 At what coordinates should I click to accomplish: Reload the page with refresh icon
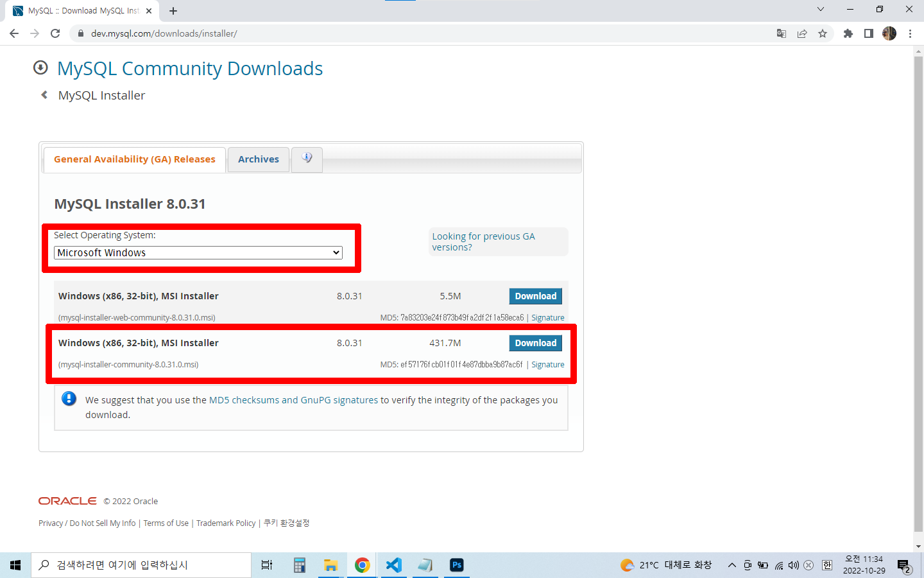click(x=55, y=33)
